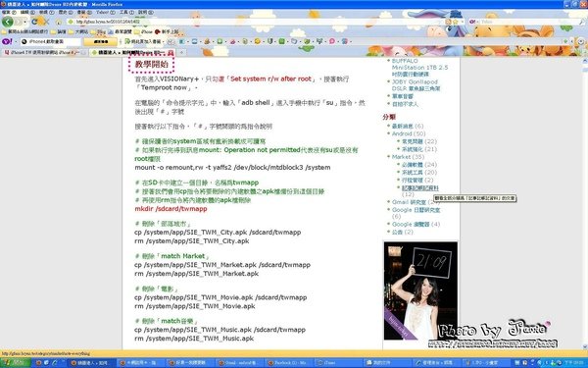588x368 pixels.
Task: Click the yellow search button on Yahoo toolbar
Action: click(x=101, y=41)
